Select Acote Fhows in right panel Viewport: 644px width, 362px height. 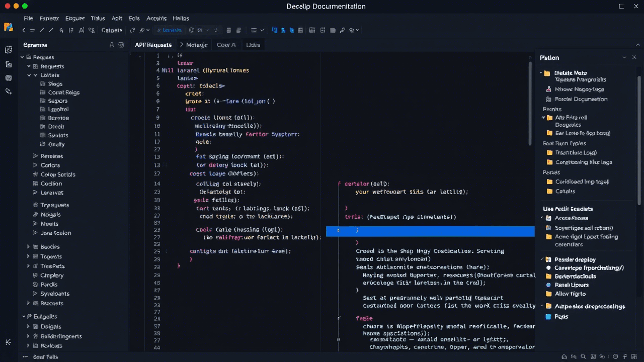pos(571,218)
